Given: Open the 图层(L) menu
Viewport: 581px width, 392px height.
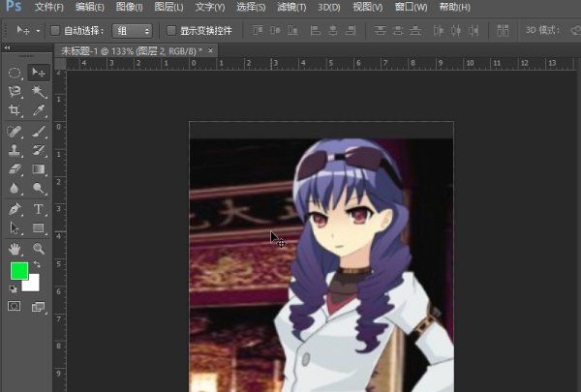Looking at the screenshot, I should 168,7.
